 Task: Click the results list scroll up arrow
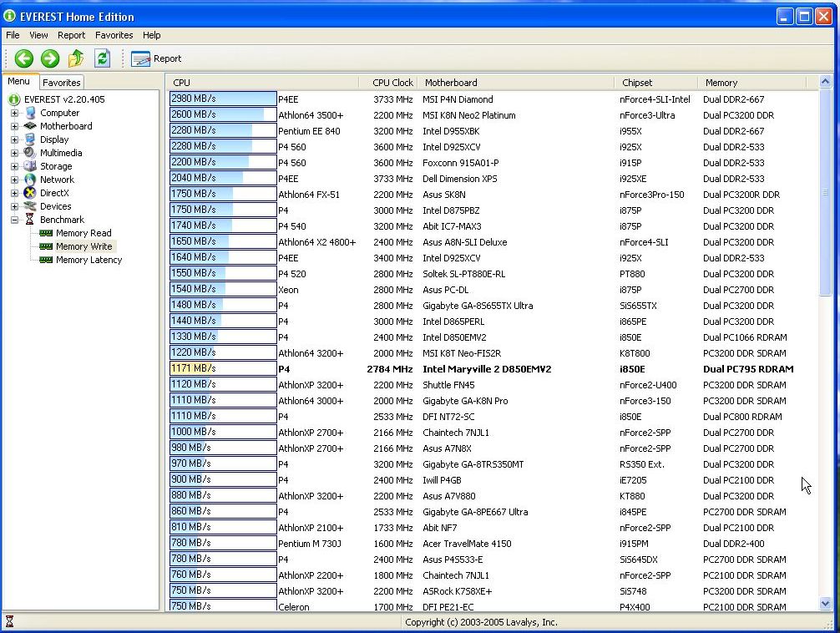click(825, 82)
